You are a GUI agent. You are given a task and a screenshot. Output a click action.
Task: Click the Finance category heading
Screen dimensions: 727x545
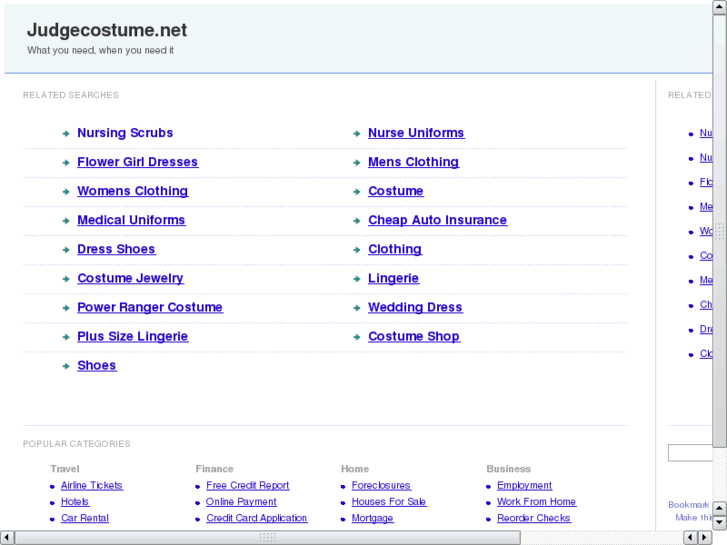point(215,469)
